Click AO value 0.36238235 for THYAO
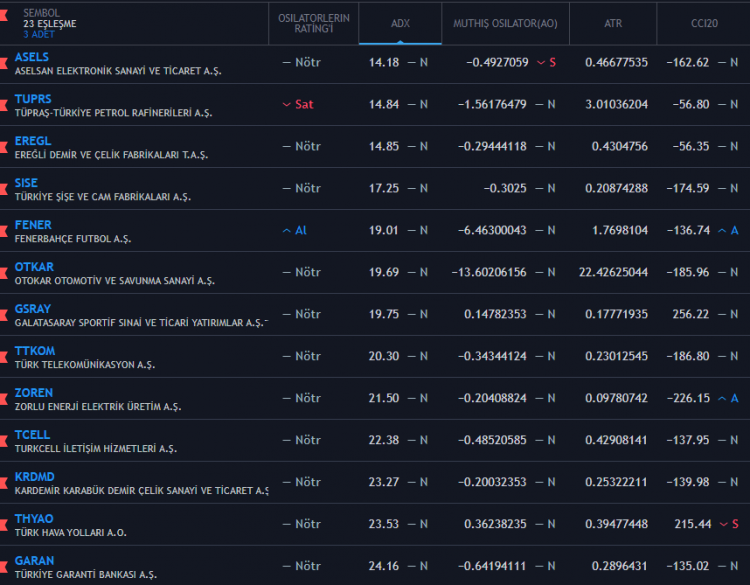Viewport: 750px width, 585px height. click(x=495, y=524)
